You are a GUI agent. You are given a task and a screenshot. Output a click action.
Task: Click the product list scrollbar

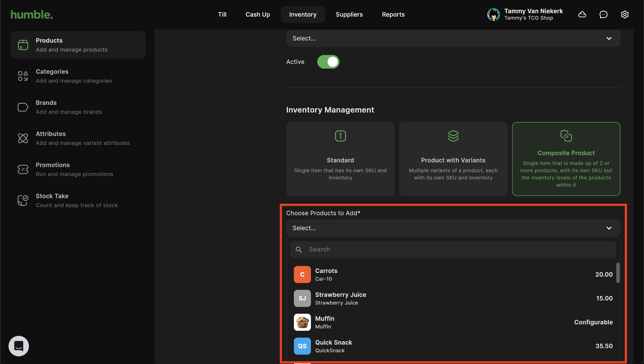pyautogui.click(x=618, y=273)
